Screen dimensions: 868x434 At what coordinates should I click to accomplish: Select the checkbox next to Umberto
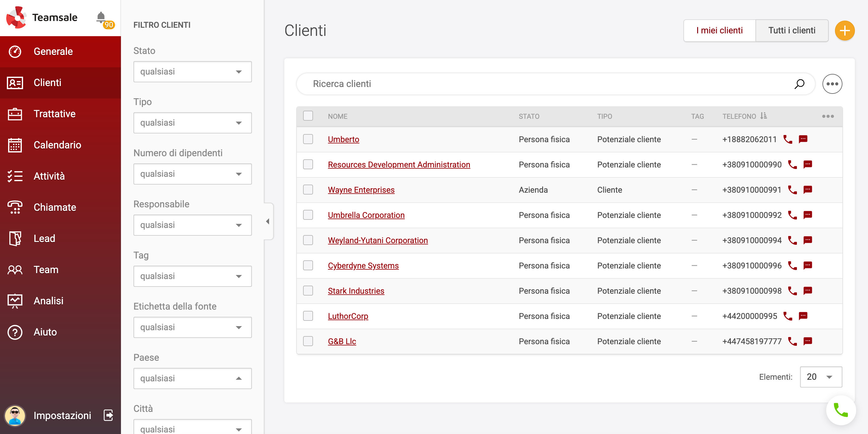coord(308,139)
